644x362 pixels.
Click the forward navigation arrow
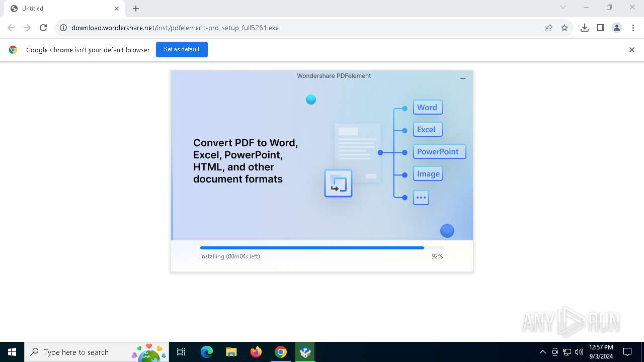point(27,28)
